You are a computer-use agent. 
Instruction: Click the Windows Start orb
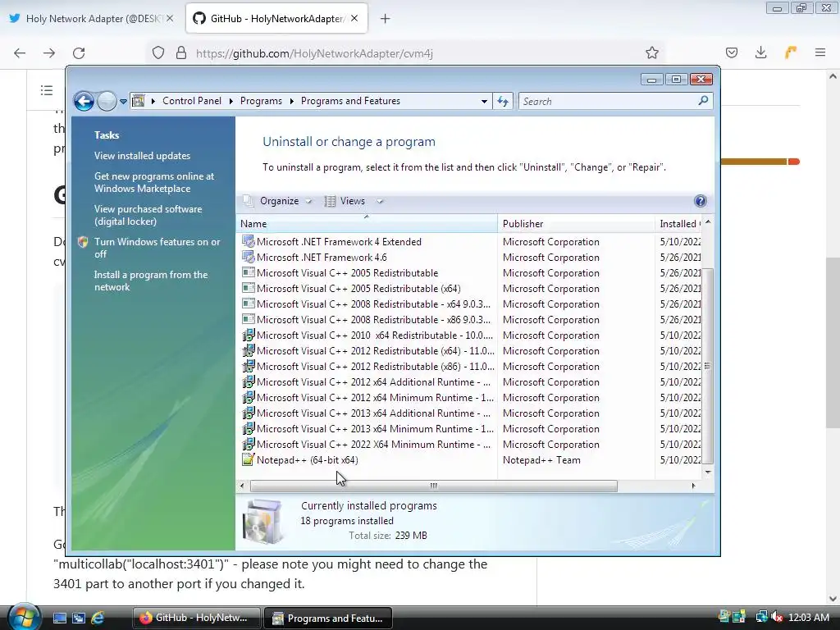pyautogui.click(x=22, y=617)
